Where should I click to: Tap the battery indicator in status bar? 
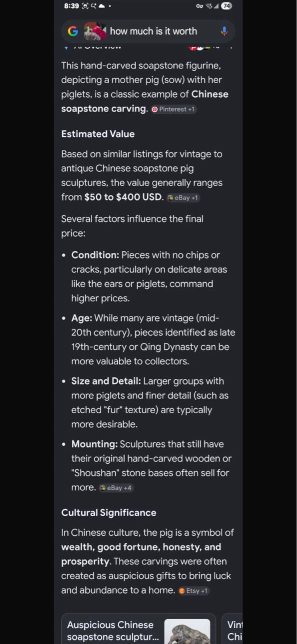pos(227,6)
